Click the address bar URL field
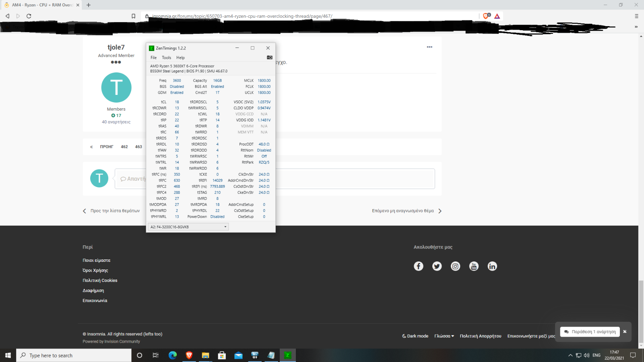Viewport: 644px width, 362px height. (x=310, y=16)
